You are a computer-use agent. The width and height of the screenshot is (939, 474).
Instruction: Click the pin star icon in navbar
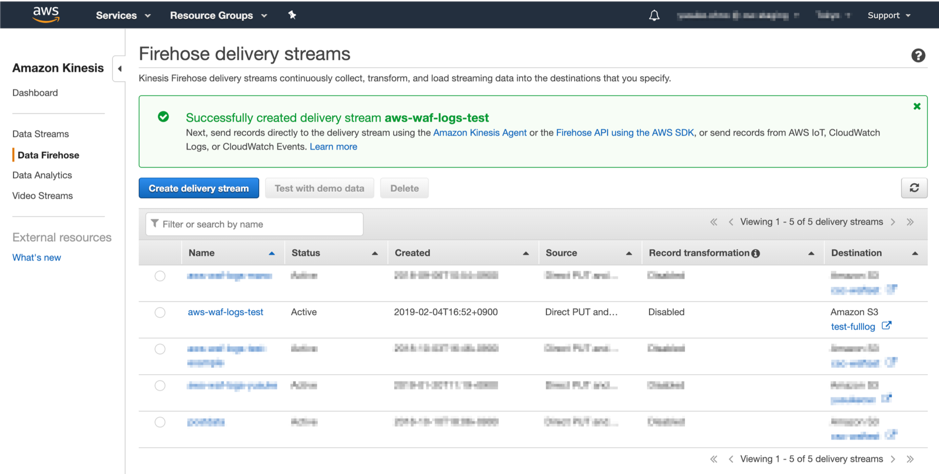click(292, 15)
